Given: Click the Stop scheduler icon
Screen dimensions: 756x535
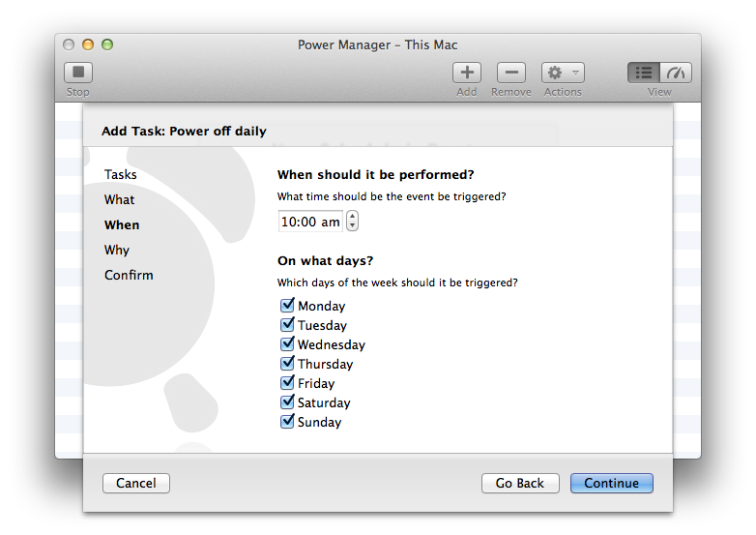Looking at the screenshot, I should [x=78, y=73].
